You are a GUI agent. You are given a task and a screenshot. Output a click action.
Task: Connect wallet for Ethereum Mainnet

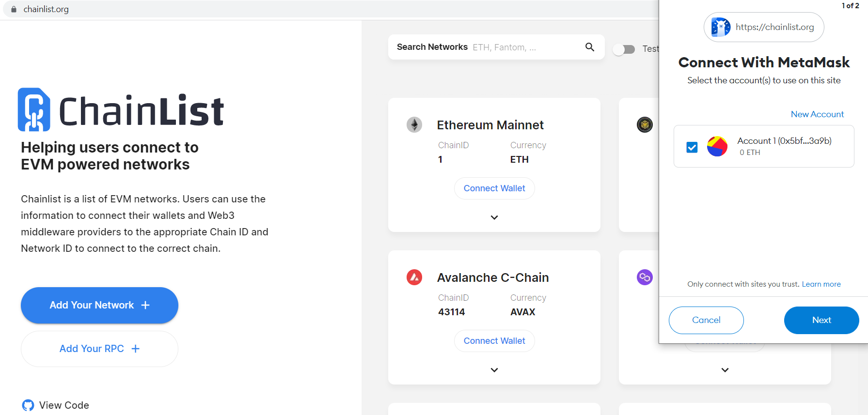494,188
